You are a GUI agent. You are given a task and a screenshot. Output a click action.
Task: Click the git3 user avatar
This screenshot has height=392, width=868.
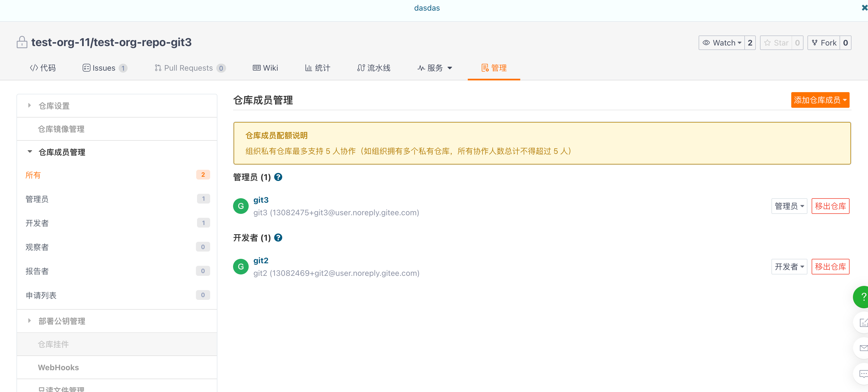241,206
